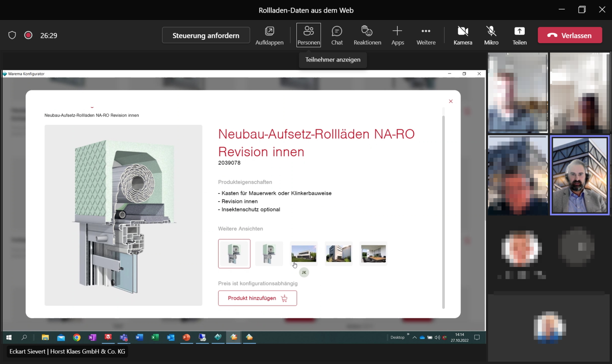Viewport: 612px width, 364px height.
Task: Leave meeting with Verlassen
Action: pyautogui.click(x=570, y=35)
